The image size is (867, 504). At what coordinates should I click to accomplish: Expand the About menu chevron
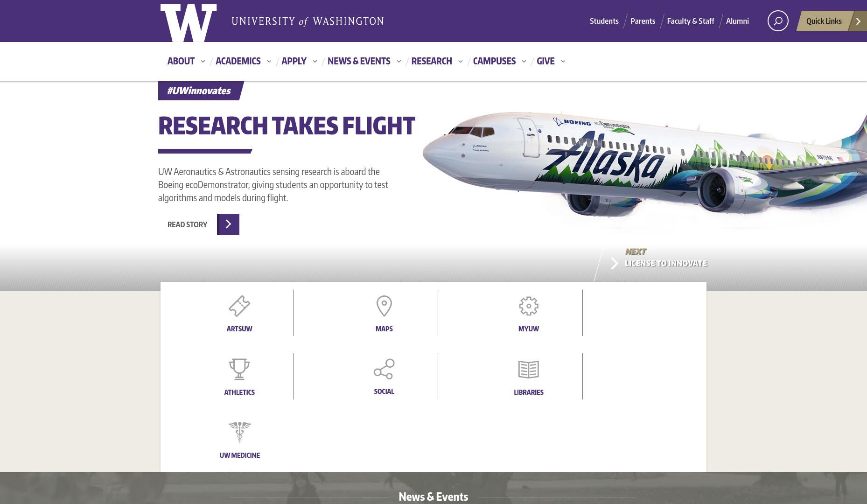pos(203,61)
